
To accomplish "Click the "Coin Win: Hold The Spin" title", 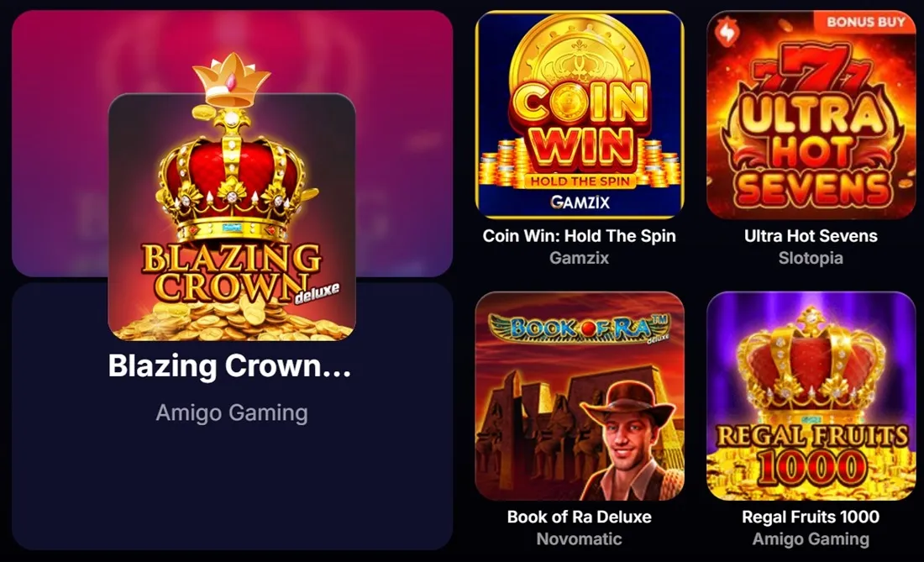I will coord(580,236).
